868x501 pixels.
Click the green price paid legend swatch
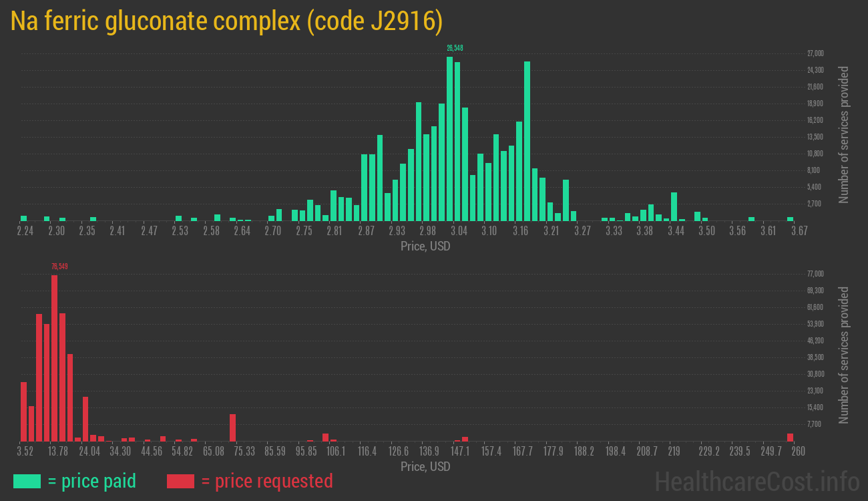click(x=27, y=481)
